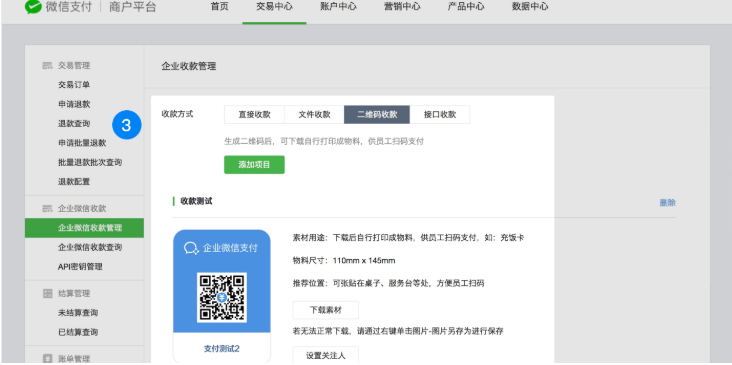Click the chat bubble icon on 企业微信支付 card
732x365 pixels.
(x=191, y=248)
